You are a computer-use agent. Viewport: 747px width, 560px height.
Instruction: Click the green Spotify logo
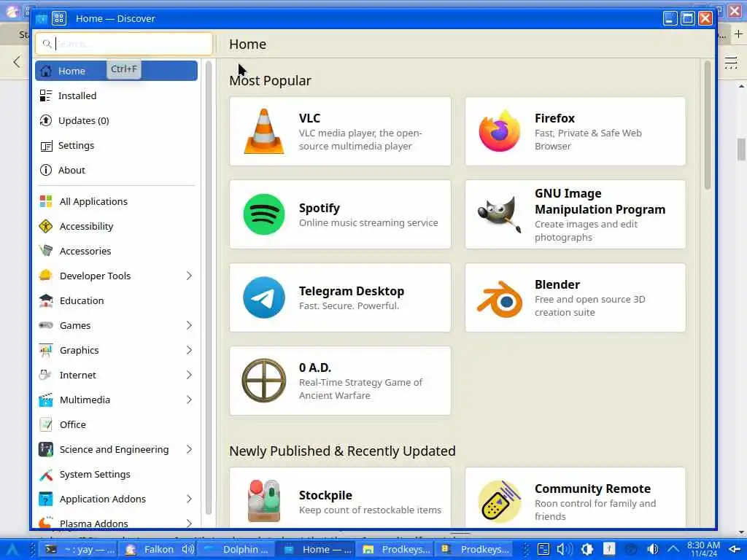pos(264,214)
